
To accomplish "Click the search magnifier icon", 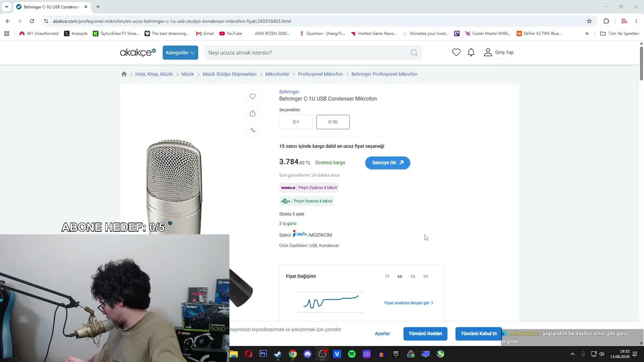I will (x=414, y=53).
